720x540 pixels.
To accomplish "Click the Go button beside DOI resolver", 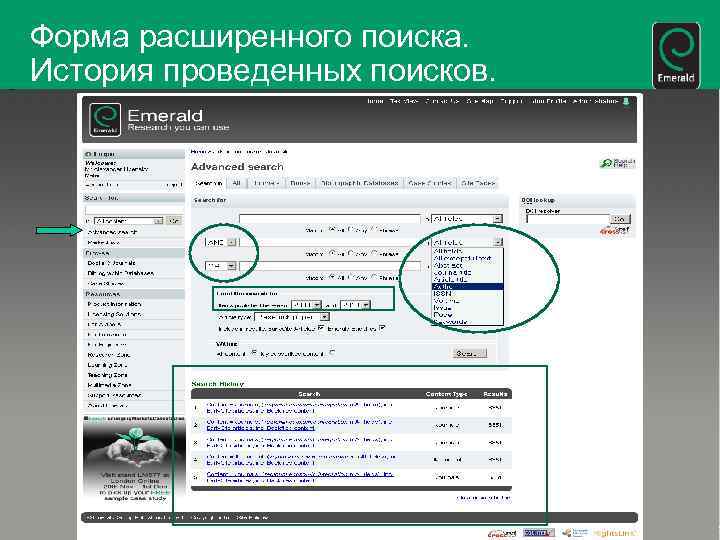I will click(x=619, y=219).
